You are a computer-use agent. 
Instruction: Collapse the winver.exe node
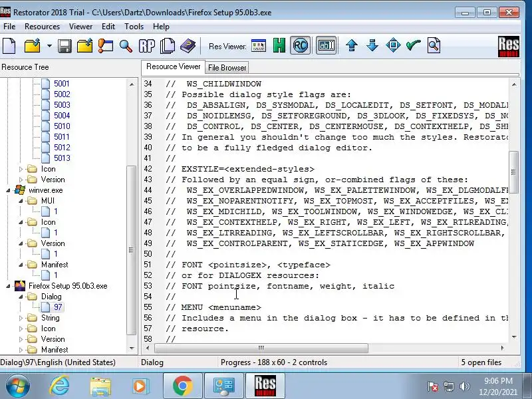tap(8, 190)
